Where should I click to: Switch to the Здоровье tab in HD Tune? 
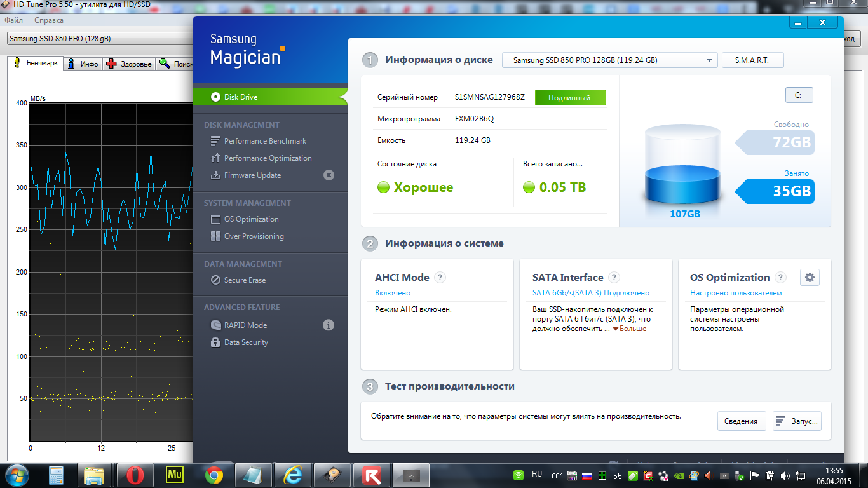129,64
